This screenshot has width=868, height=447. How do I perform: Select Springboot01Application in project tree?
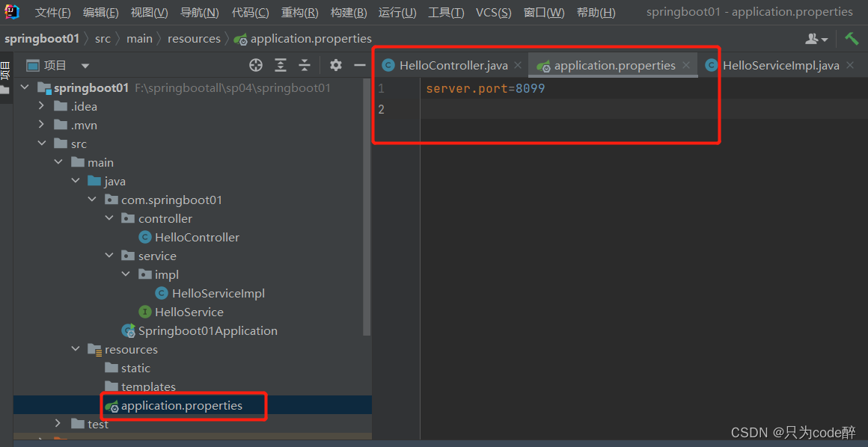click(x=199, y=331)
